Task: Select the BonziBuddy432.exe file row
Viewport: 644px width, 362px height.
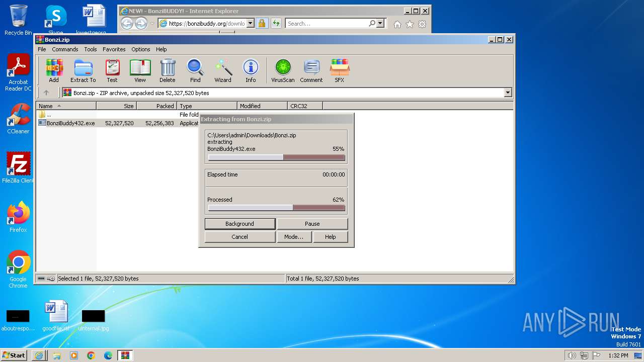Action: click(x=118, y=123)
